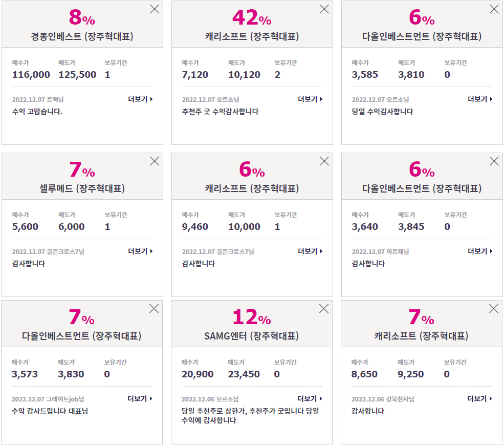Image resolution: width=504 pixels, height=446 pixels.
Task: Open 더보기 for 트랙님's review
Action: tap(141, 99)
